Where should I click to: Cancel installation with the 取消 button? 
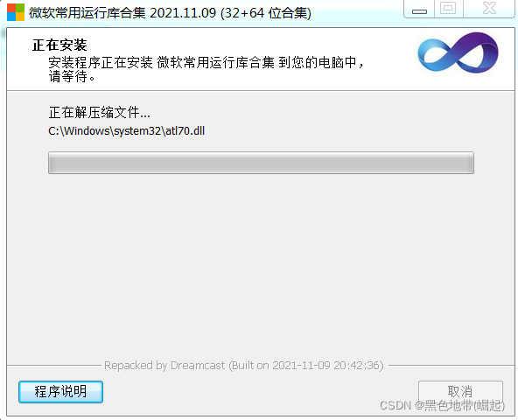(460, 392)
